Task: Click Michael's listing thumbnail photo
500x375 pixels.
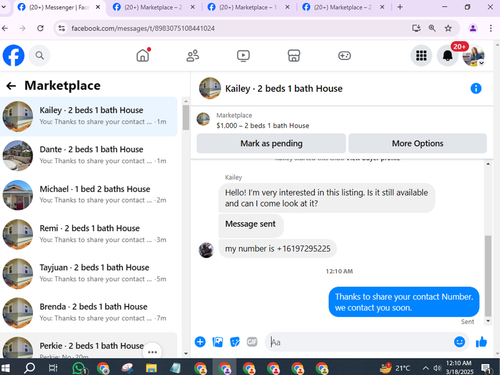Action: tap(18, 195)
